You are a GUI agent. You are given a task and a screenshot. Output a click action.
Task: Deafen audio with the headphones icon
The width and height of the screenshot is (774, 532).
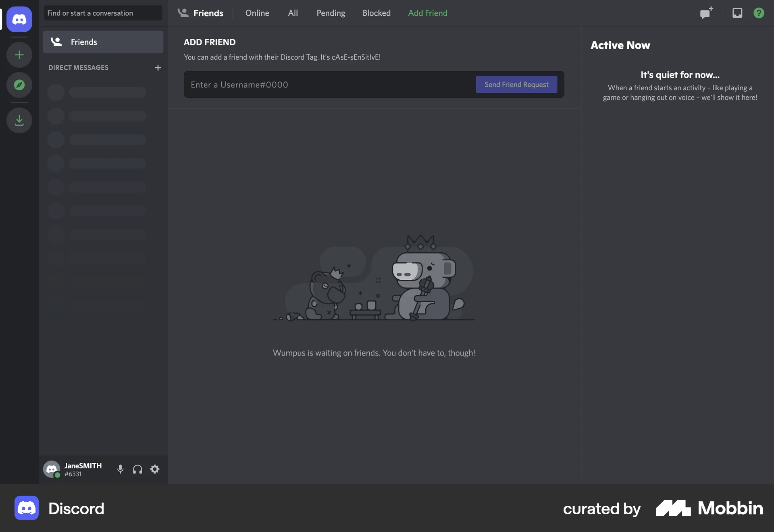click(x=137, y=469)
